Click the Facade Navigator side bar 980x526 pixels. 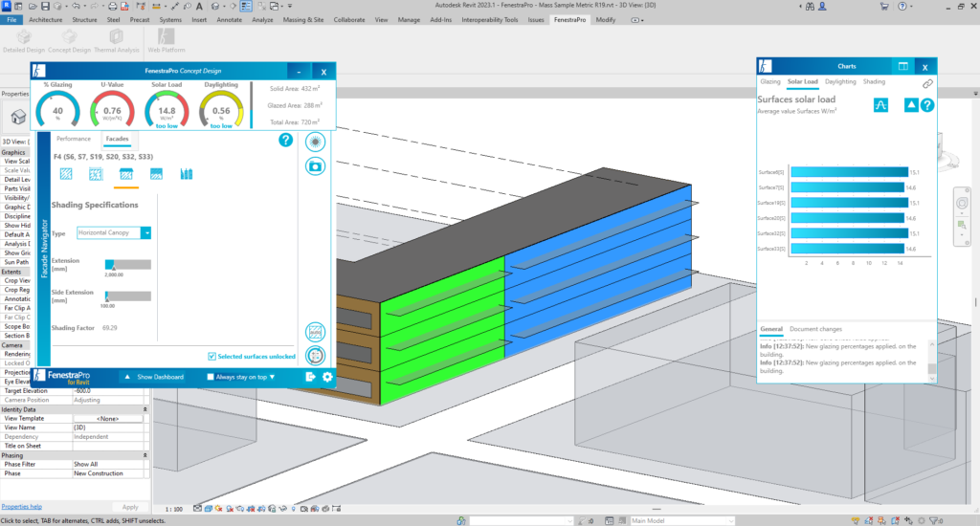pyautogui.click(x=44, y=249)
